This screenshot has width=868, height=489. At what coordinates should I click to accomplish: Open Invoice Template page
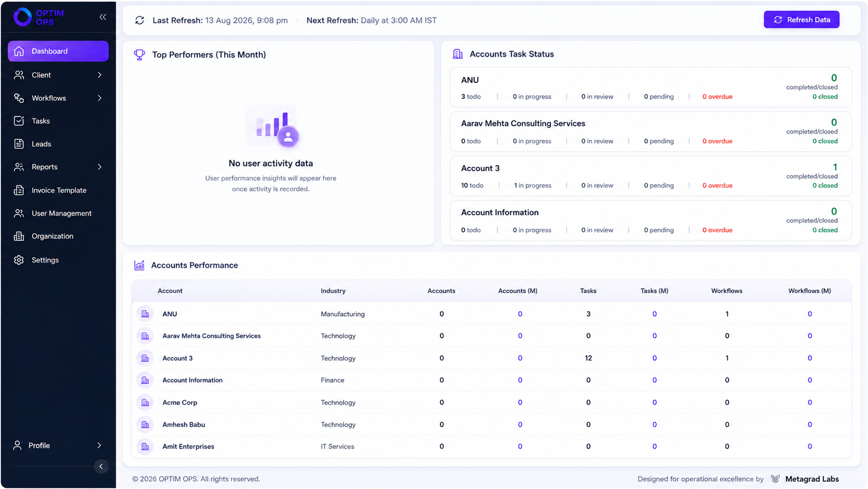coord(58,190)
